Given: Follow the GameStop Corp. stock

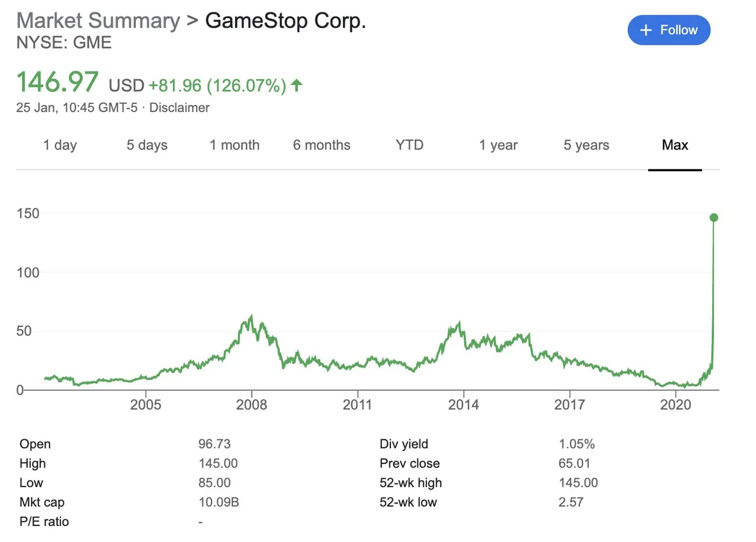Looking at the screenshot, I should pos(669,30).
